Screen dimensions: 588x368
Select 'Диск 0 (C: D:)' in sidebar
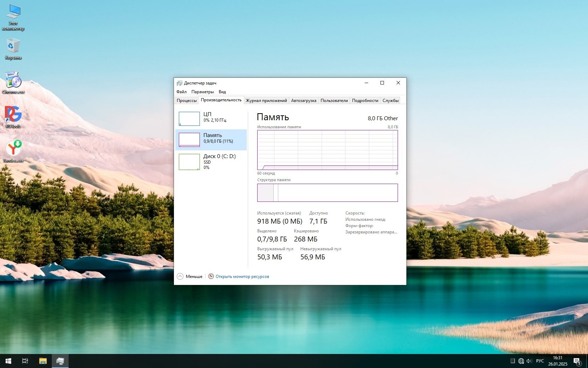[211, 161]
